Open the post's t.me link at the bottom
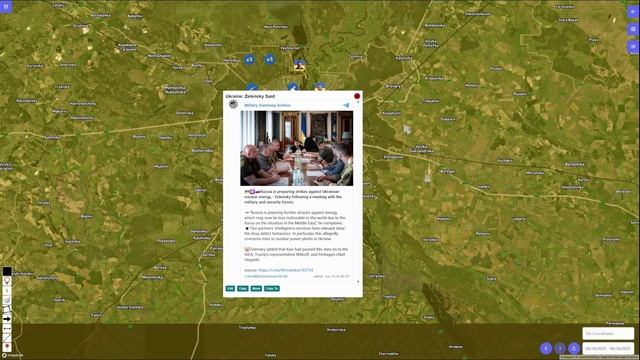 click(x=266, y=276)
